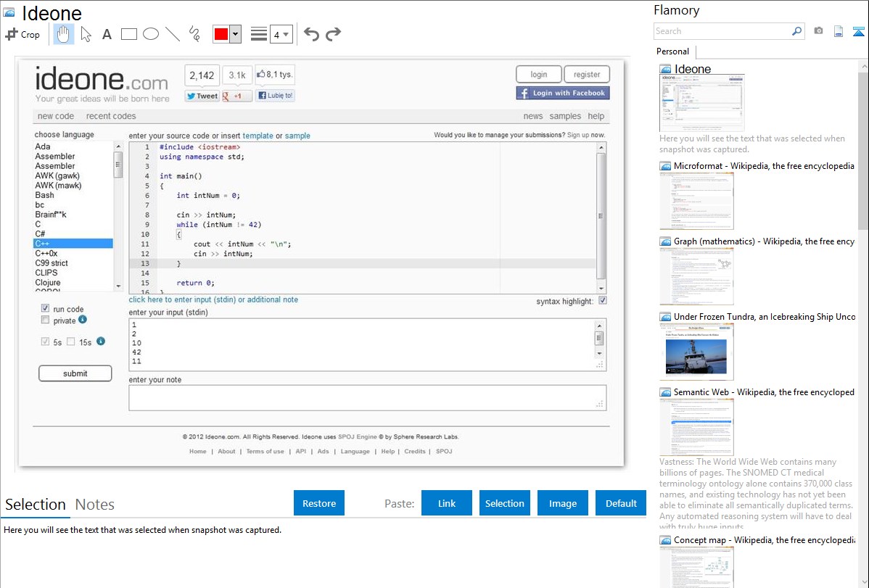Click the info icon next to 15s

point(101,341)
